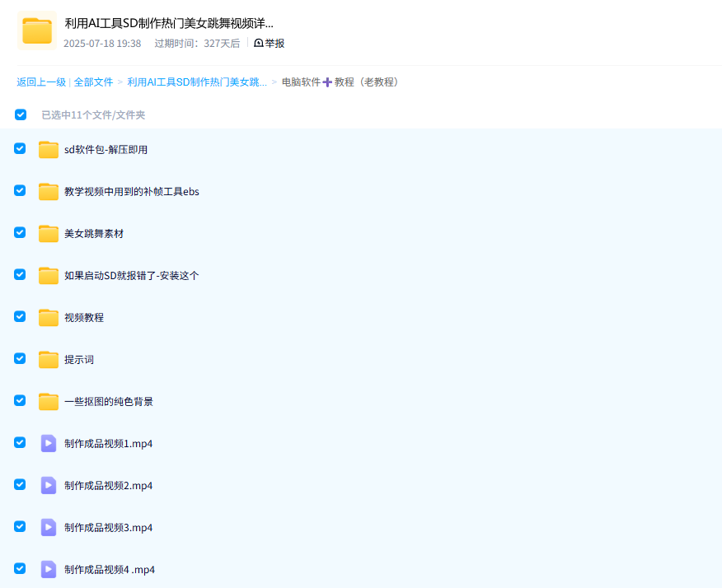Click the large shared folder icon in header
Screen dimensions: 722x588
37,30
